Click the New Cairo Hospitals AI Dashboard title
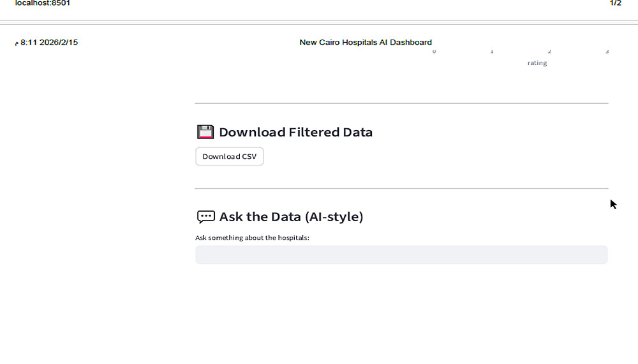Image resolution: width=638 pixels, height=364 pixels. coord(366,43)
